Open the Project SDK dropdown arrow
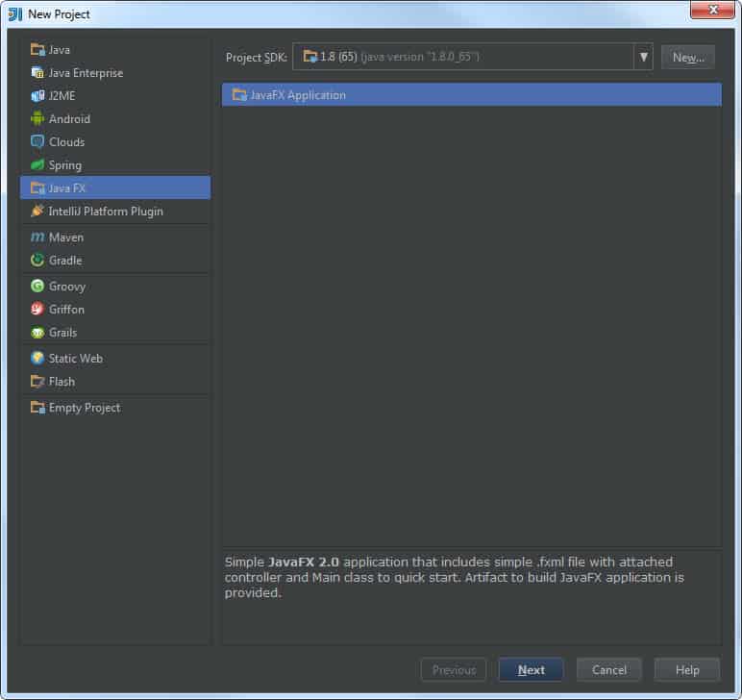 [x=643, y=57]
